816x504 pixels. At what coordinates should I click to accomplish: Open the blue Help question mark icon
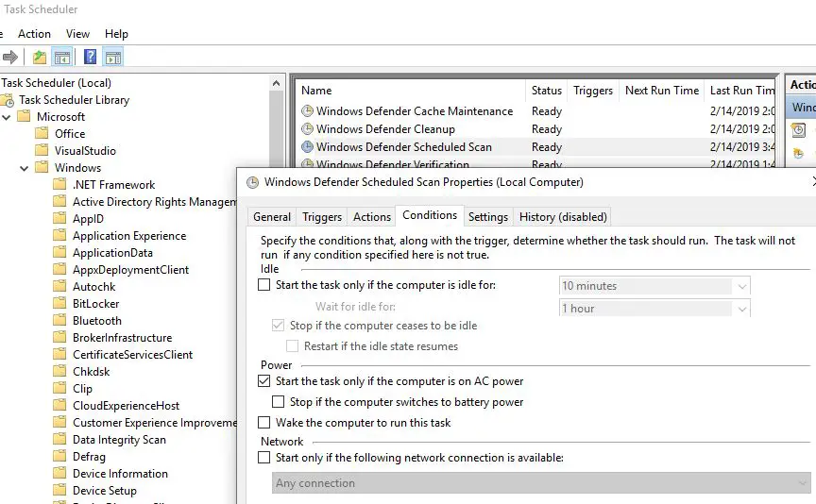(90, 57)
